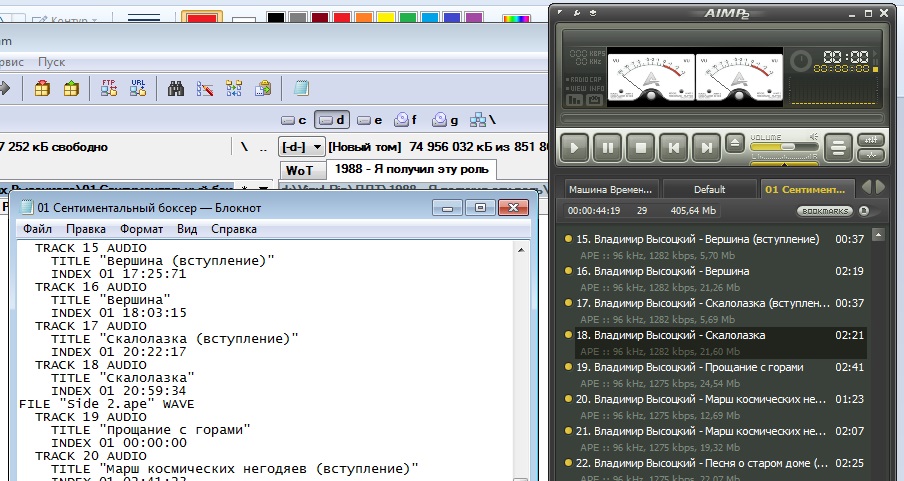The height and width of the screenshot is (481, 904).
Task: Toggle the yellow dot of track 16 Вершина
Action: click(568, 271)
